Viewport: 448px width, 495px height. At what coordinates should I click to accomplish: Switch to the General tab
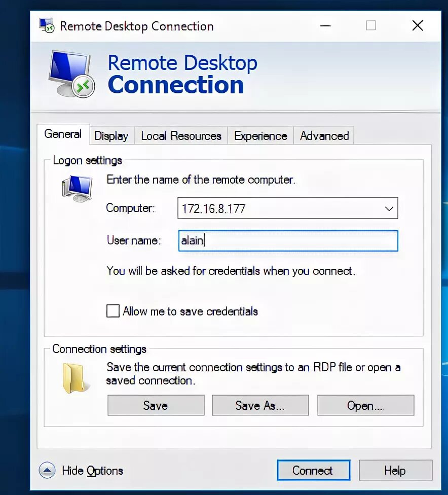click(x=63, y=134)
